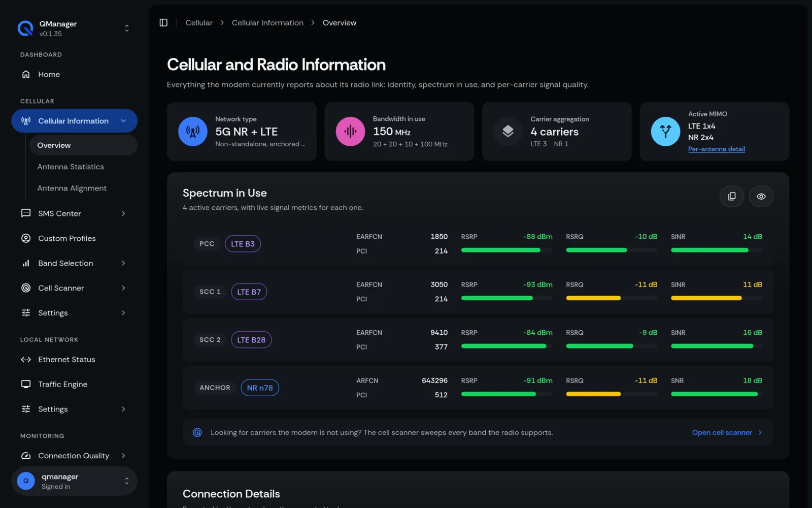
Task: Click the LTE B28 band badge
Action: coord(251,340)
